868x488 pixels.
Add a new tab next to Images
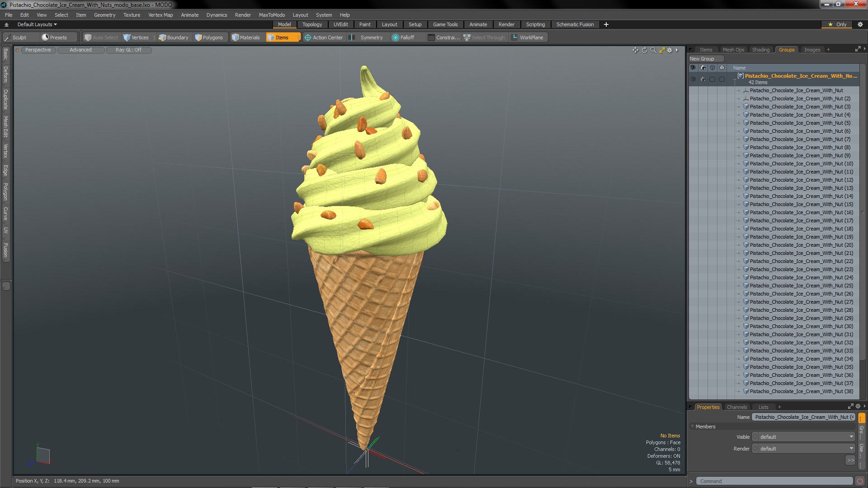coord(828,50)
